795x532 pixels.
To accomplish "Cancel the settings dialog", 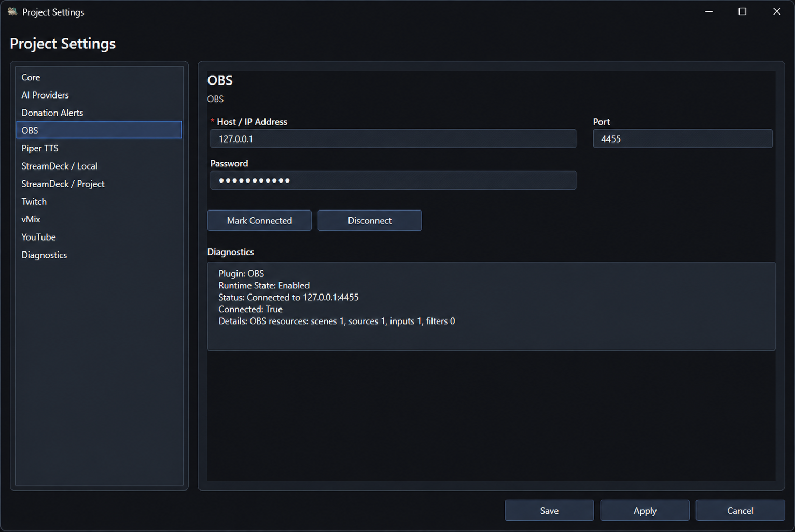I will click(x=740, y=510).
